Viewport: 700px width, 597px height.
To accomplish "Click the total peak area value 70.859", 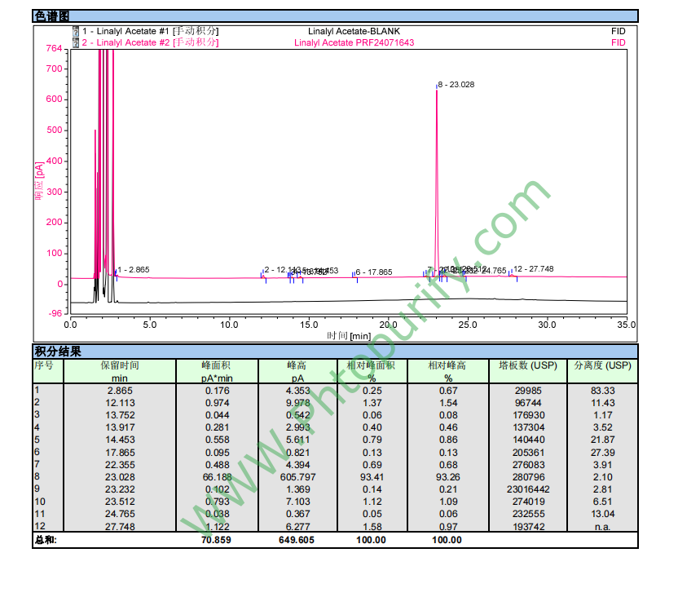I will [x=217, y=540].
